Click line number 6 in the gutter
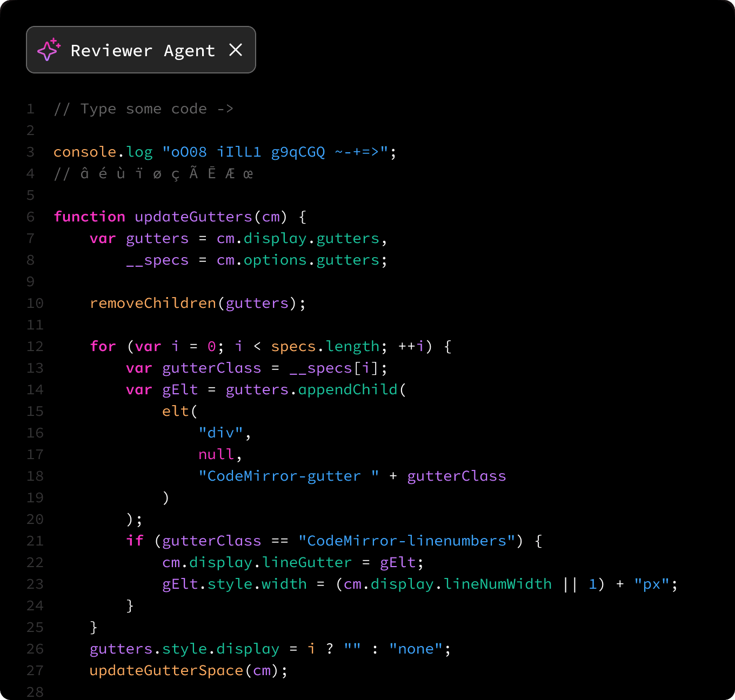Screen dimensions: 735x700 (30, 217)
